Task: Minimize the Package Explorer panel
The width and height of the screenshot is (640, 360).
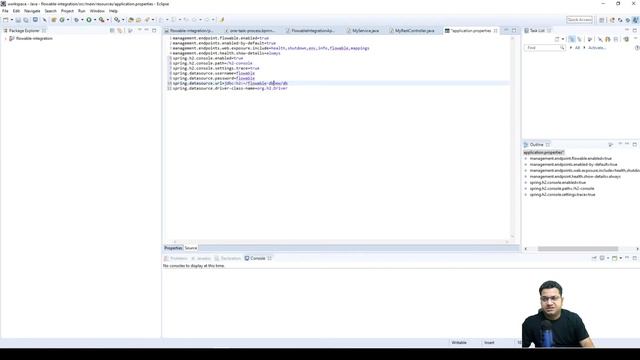Action: pyautogui.click(x=147, y=30)
